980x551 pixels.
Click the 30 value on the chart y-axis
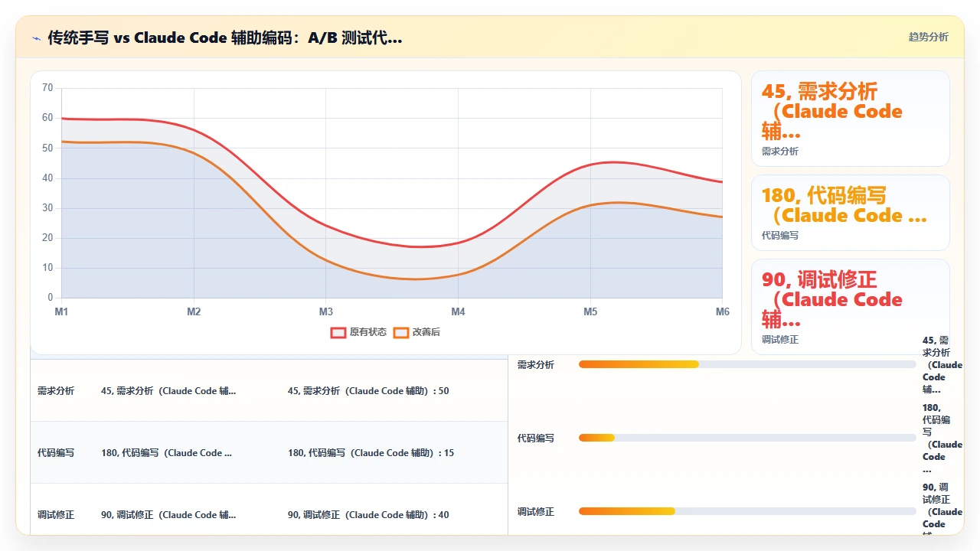point(47,208)
